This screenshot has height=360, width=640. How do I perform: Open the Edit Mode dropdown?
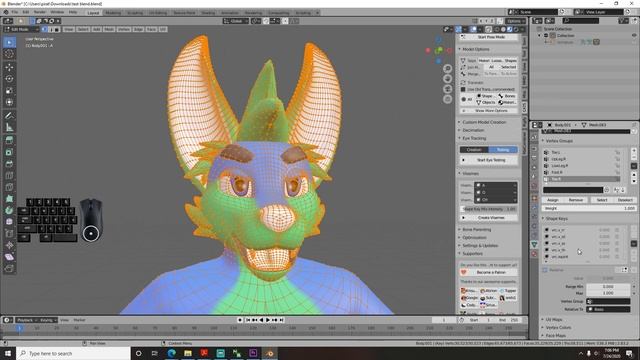point(20,29)
